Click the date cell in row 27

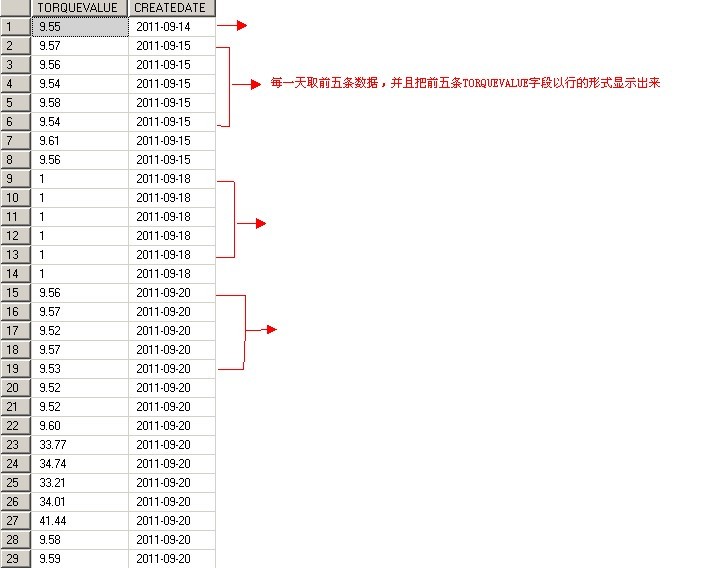[172, 521]
